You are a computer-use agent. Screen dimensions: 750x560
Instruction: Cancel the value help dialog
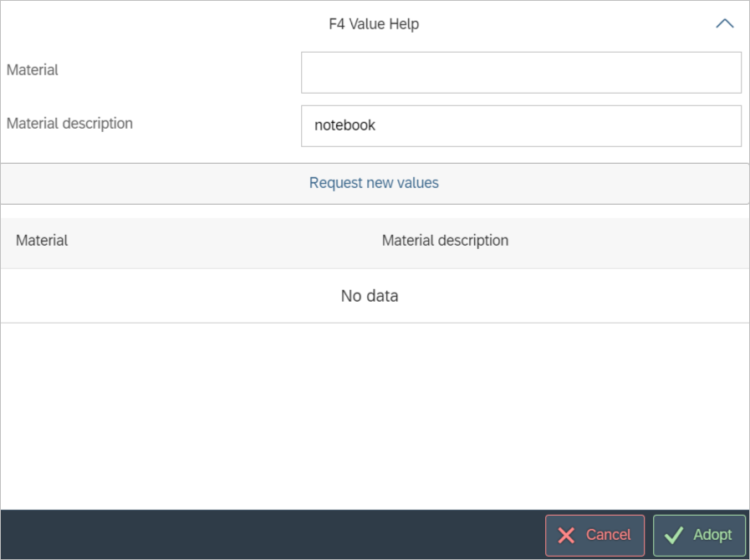[x=594, y=536]
